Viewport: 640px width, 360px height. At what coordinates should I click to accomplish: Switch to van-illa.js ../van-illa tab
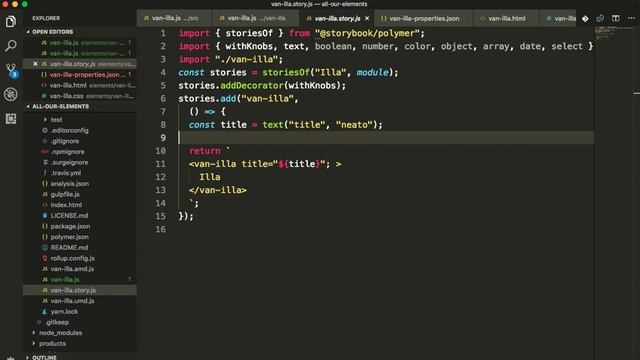[x=256, y=18]
